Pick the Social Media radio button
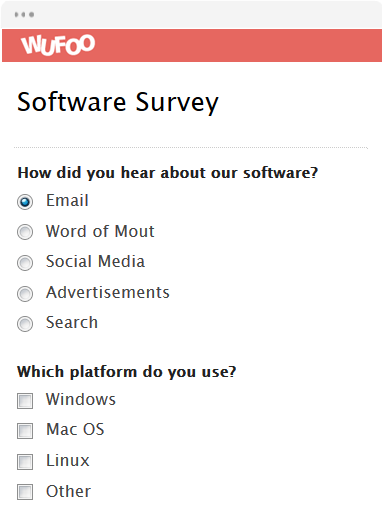Image resolution: width=382 pixels, height=527 pixels. coord(25,263)
